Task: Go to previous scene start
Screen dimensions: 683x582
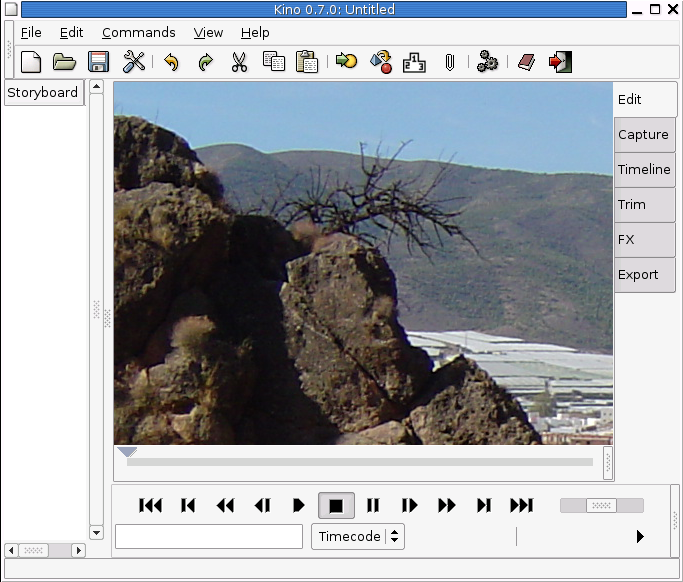Action: [x=188, y=506]
